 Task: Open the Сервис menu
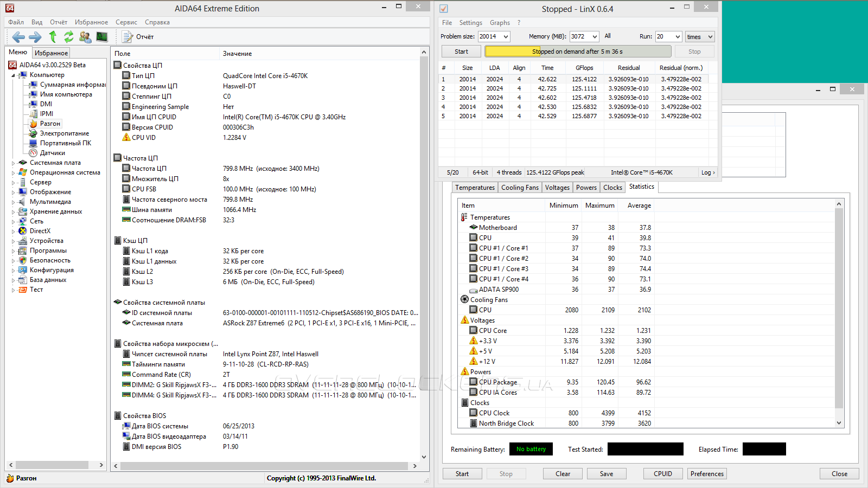(x=126, y=22)
